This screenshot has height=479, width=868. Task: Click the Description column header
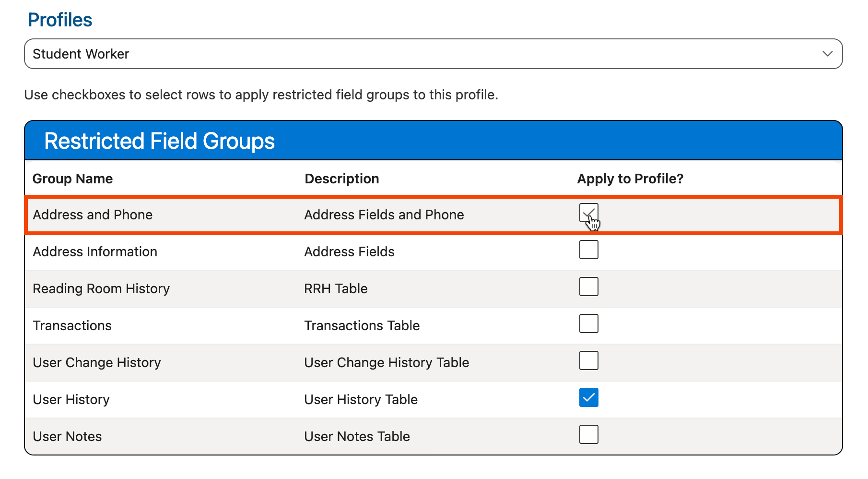(341, 179)
